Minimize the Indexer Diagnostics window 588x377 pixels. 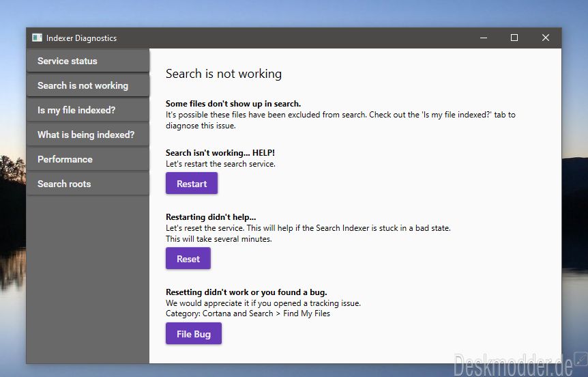click(483, 38)
